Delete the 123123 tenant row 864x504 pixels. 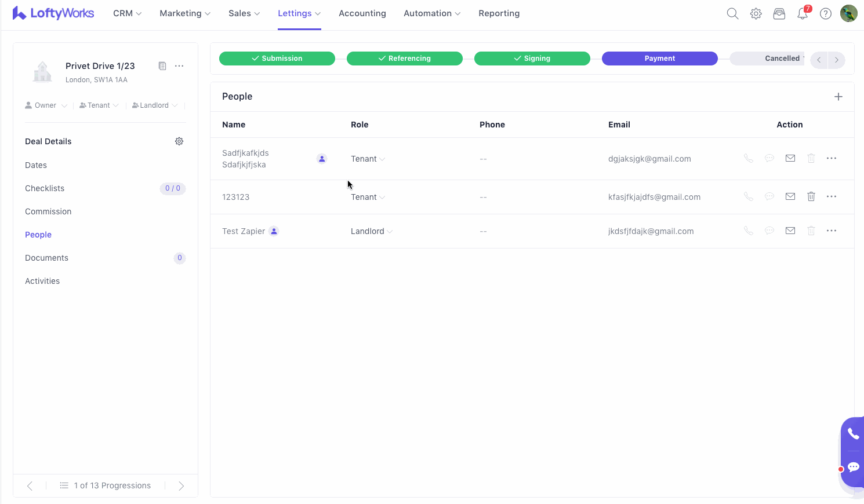(x=811, y=197)
